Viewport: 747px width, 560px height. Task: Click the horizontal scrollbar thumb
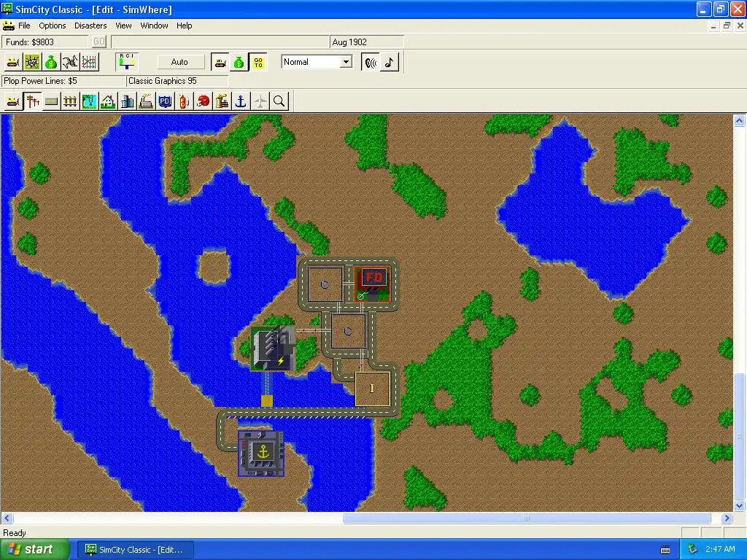(527, 518)
